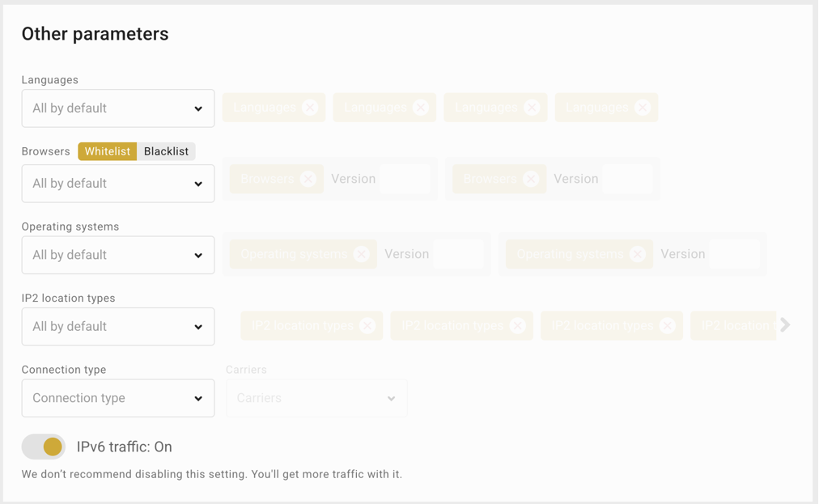This screenshot has height=504, width=819.
Task: Click the first Browsers Version input field
Action: click(405, 179)
